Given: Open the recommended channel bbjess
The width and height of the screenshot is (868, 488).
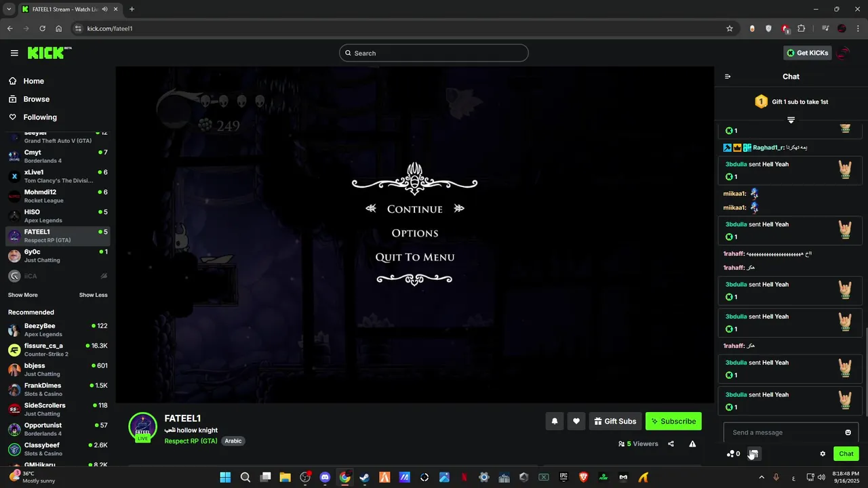Looking at the screenshot, I should [58, 369].
